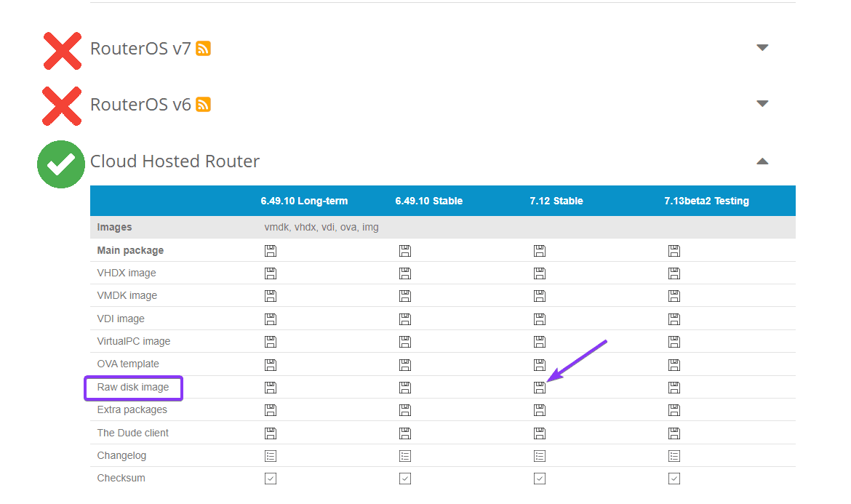Open RouterOS v6 RSS feed icon
Image resolution: width=851 pixels, height=504 pixels.
pyautogui.click(x=203, y=105)
